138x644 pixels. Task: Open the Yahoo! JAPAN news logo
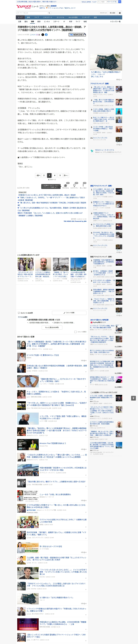[27, 7]
